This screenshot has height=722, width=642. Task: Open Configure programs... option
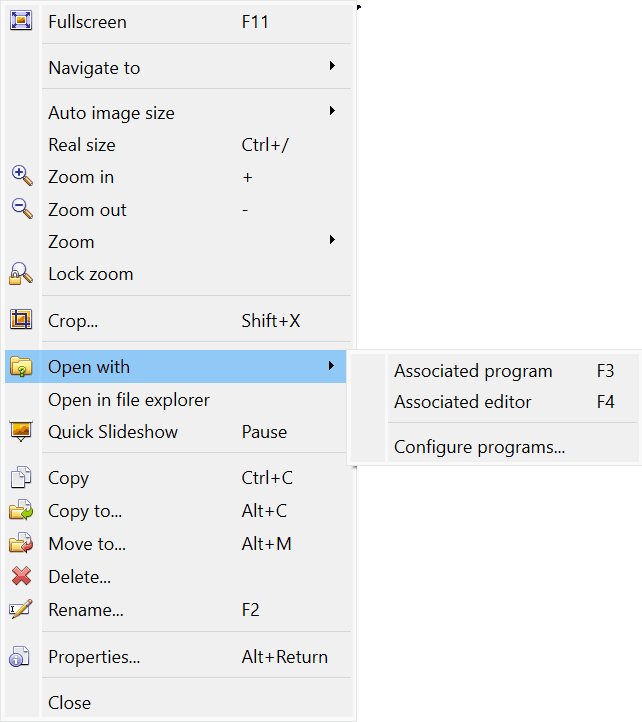pos(479,447)
